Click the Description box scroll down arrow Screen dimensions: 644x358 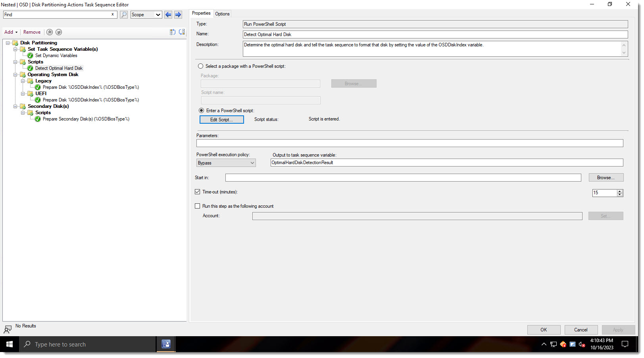624,53
